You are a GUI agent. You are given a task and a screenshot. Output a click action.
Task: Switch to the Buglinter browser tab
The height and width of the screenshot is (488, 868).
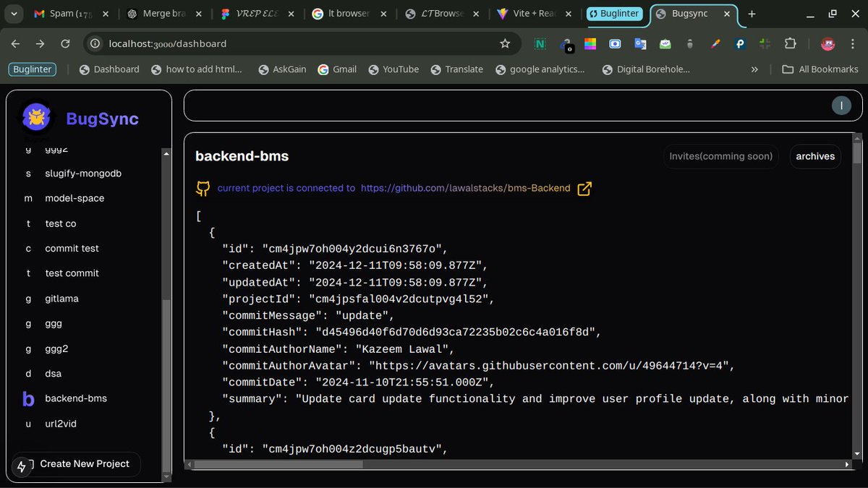point(614,14)
